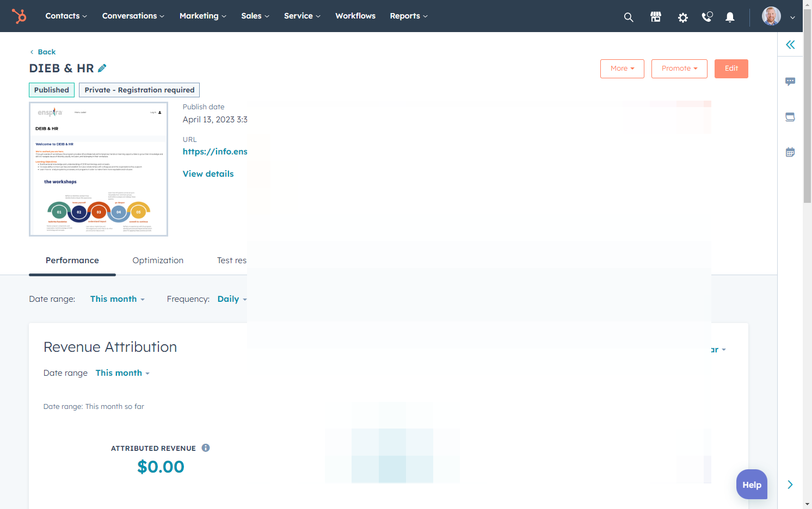Show the Attributed Revenue info tooltip icon
812x509 pixels.
coord(206,448)
